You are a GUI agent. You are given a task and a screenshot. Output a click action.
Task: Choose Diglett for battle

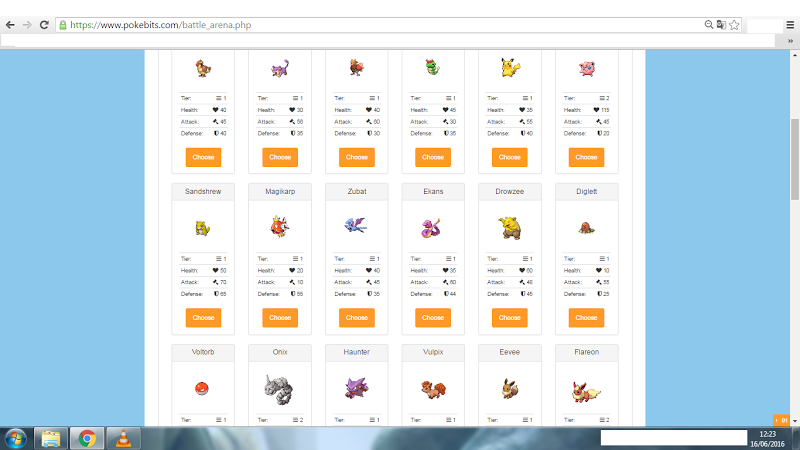[586, 317]
